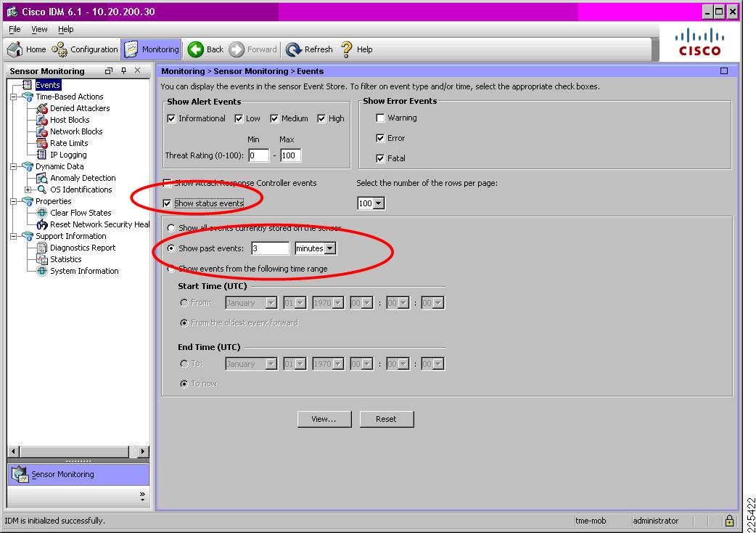Click the OS Identifications magnifier icon
This screenshot has height=533, width=756.
point(42,190)
